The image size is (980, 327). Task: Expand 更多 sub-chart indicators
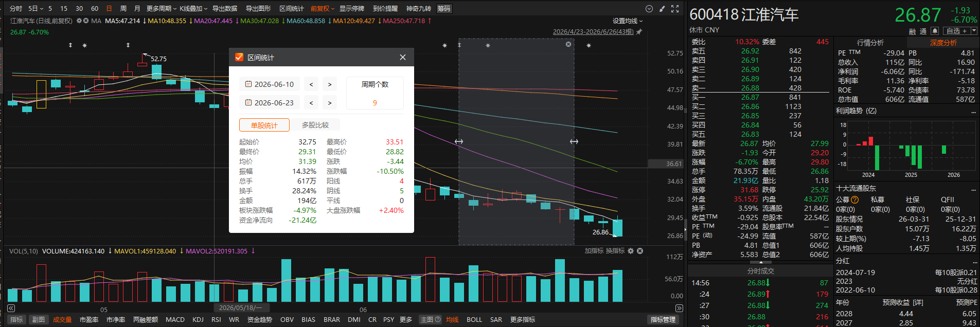(x=406, y=319)
